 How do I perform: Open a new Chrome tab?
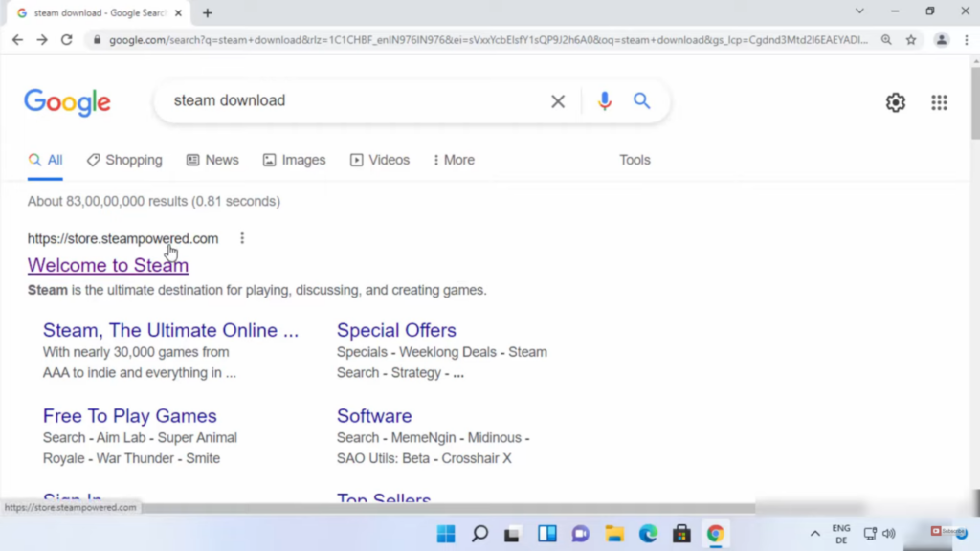(x=208, y=12)
